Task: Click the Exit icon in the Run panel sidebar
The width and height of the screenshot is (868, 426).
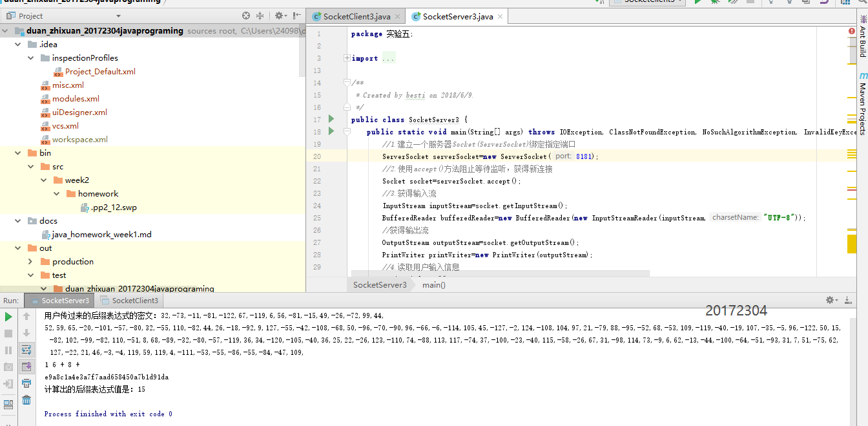Action: click(8, 384)
